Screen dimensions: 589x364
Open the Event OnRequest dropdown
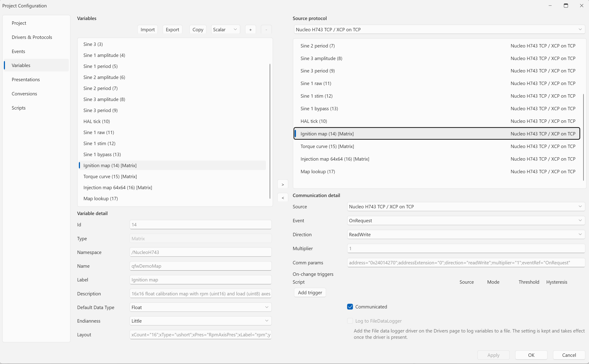(466, 220)
